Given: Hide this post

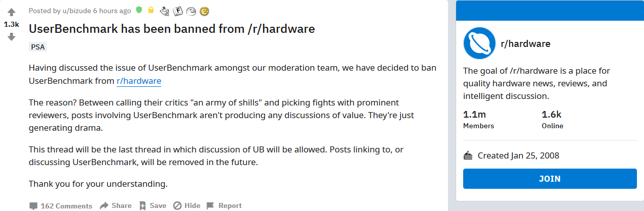Looking at the screenshot, I should click(187, 205).
